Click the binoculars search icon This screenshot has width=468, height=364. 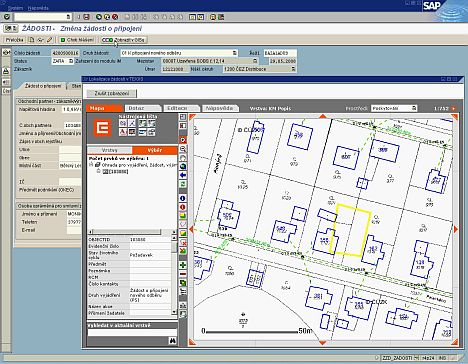pyautogui.click(x=172, y=341)
